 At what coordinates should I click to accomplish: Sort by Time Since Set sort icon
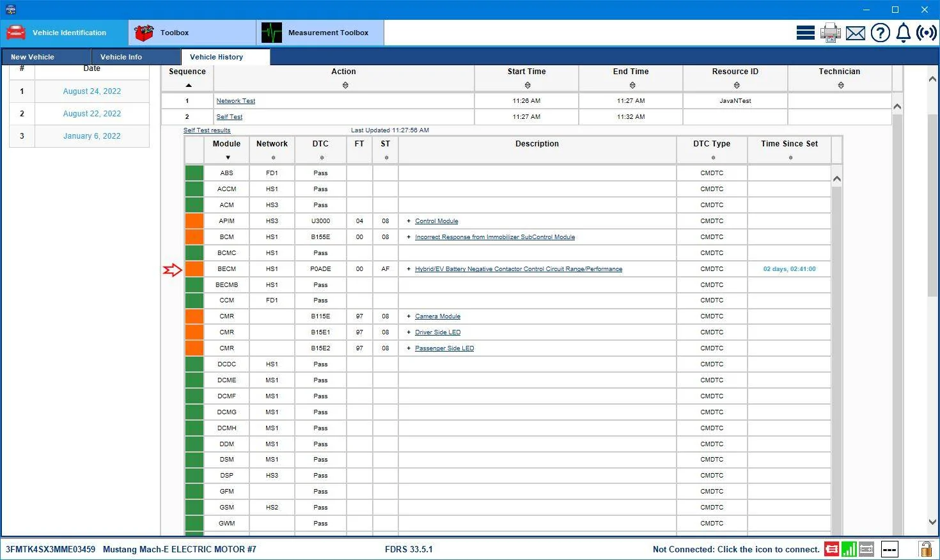click(x=790, y=158)
